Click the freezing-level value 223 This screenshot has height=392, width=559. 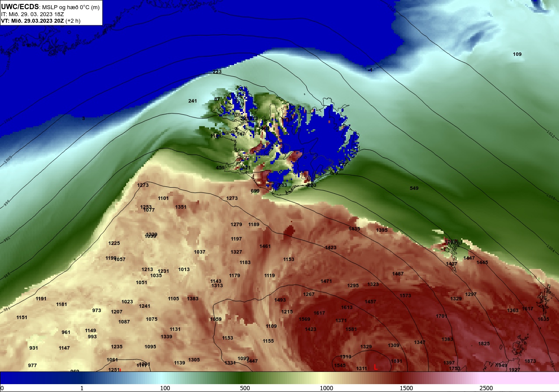(x=217, y=72)
